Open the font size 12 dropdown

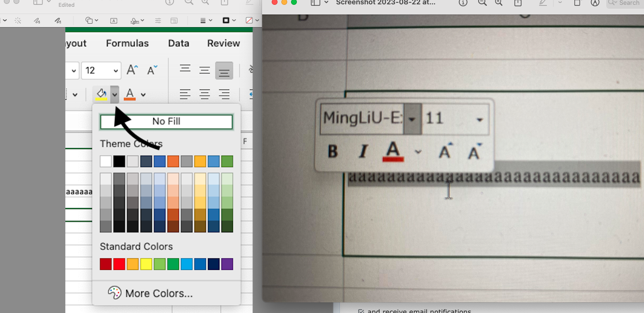coord(116,71)
